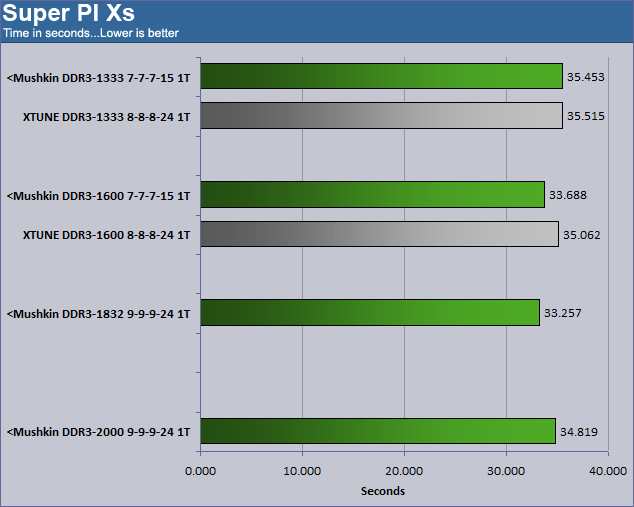The height and width of the screenshot is (507, 634).
Task: Select the green Mushkin DDR3-1832 bar
Action: coord(370,313)
